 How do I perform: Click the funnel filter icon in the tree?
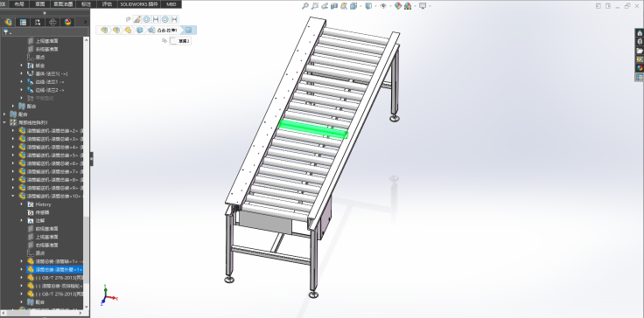pos(5,32)
